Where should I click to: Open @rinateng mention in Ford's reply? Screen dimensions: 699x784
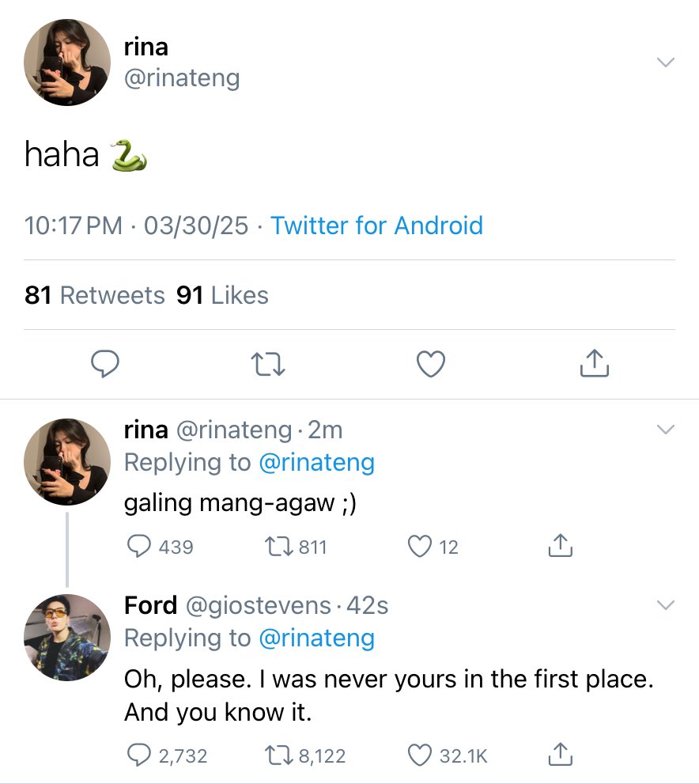pos(317,638)
